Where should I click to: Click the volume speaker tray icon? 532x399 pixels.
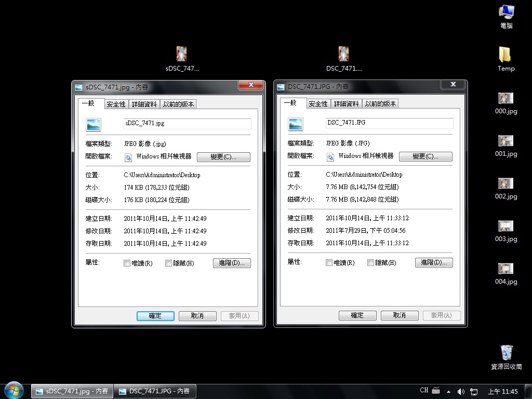point(461,391)
